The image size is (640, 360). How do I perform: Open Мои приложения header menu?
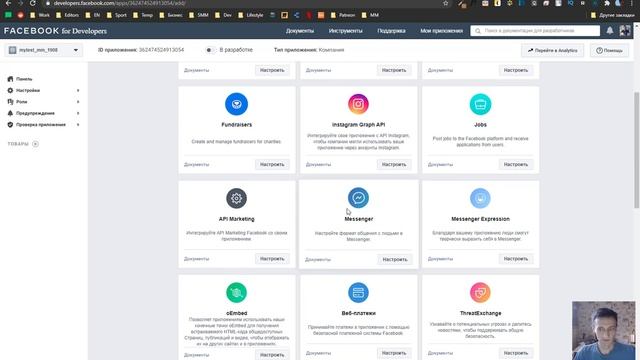click(x=442, y=31)
